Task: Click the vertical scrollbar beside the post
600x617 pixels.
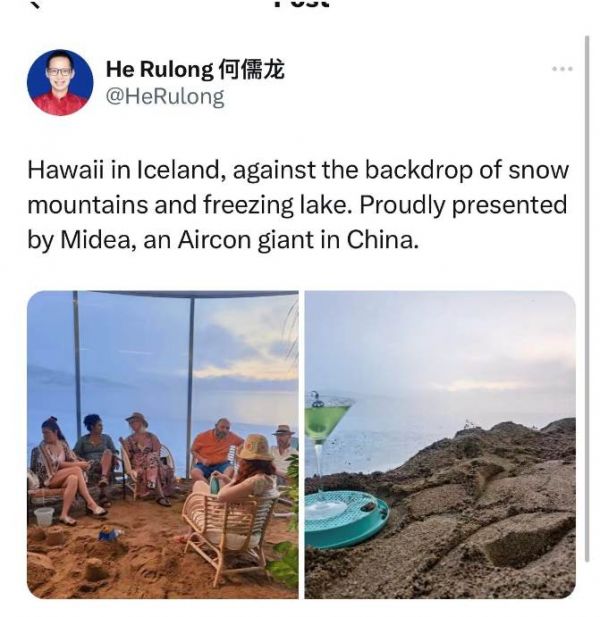Action: (x=587, y=299)
